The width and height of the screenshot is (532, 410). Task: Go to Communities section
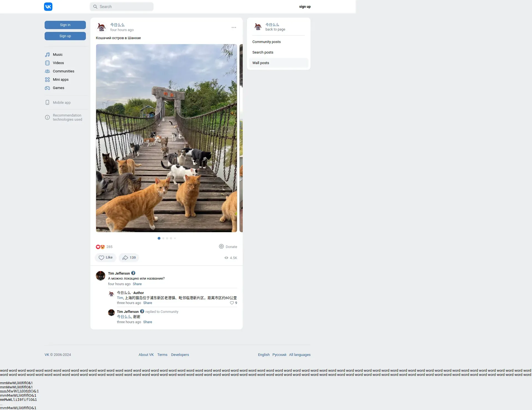pyautogui.click(x=63, y=71)
